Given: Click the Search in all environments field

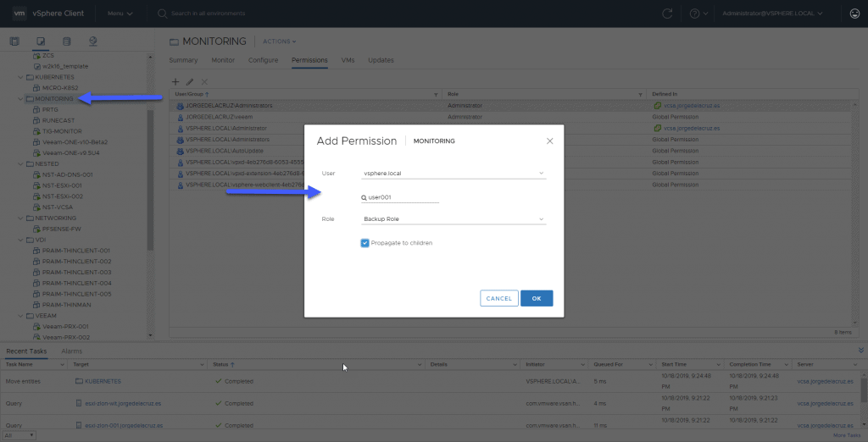Looking at the screenshot, I should 209,14.
